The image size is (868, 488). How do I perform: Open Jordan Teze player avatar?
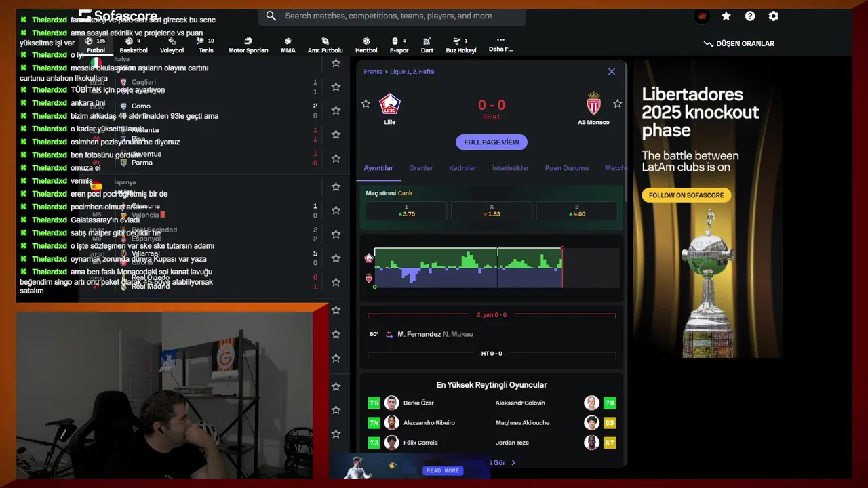[x=591, y=443]
